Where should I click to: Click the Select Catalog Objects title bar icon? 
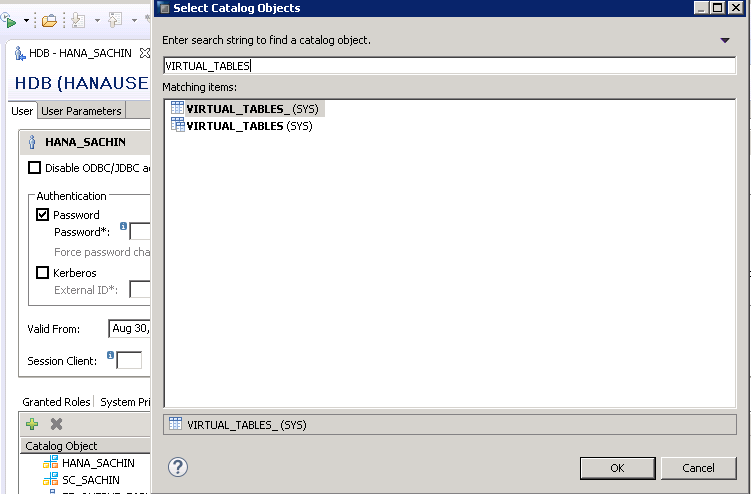[164, 8]
